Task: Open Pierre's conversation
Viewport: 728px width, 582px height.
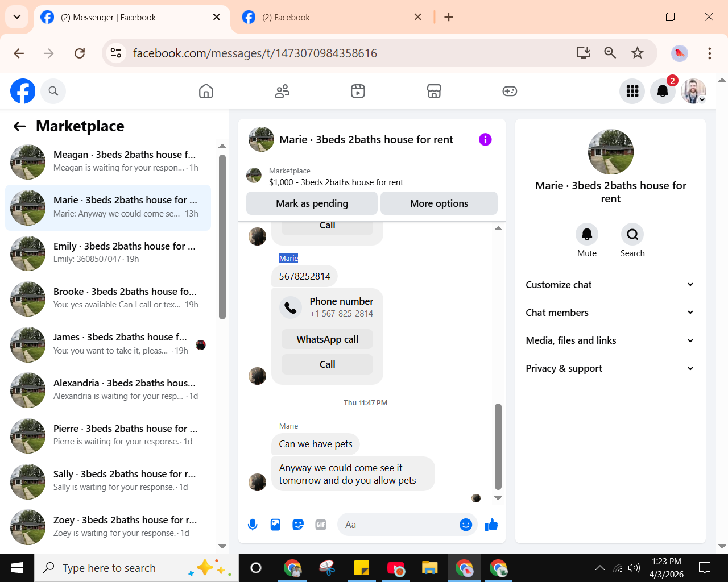Action: tap(108, 435)
